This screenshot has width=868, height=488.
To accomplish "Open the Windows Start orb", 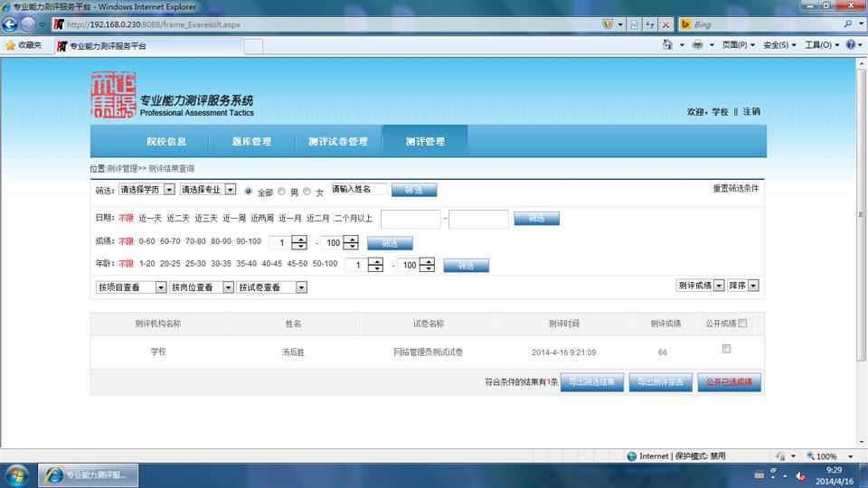I will (x=17, y=475).
